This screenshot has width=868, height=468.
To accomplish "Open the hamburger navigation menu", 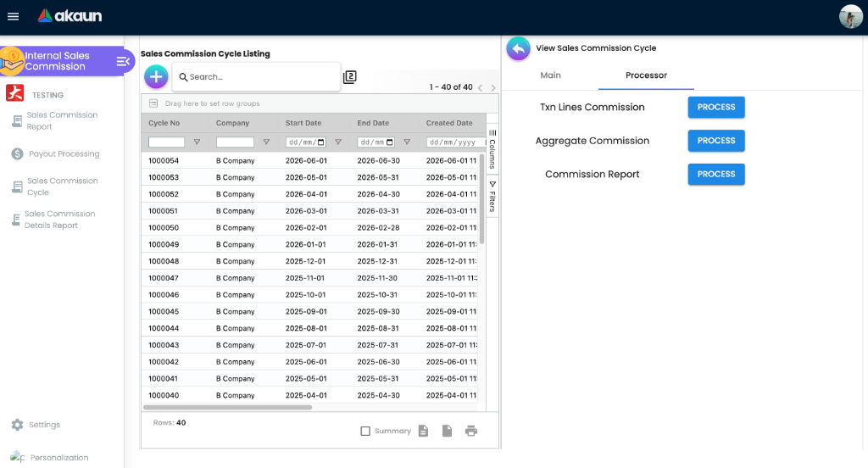I will [14, 17].
